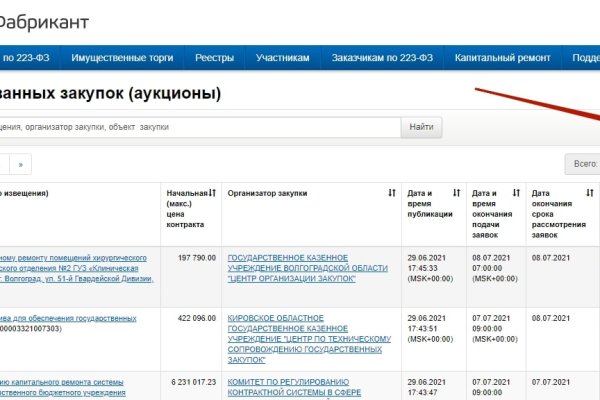Viewport: 600px width, 400px height.
Task: Open Участникам navigation item
Action: coord(283,58)
